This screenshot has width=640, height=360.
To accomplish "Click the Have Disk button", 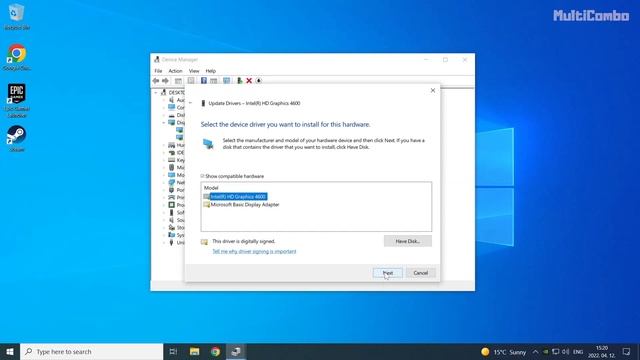I will (407, 241).
